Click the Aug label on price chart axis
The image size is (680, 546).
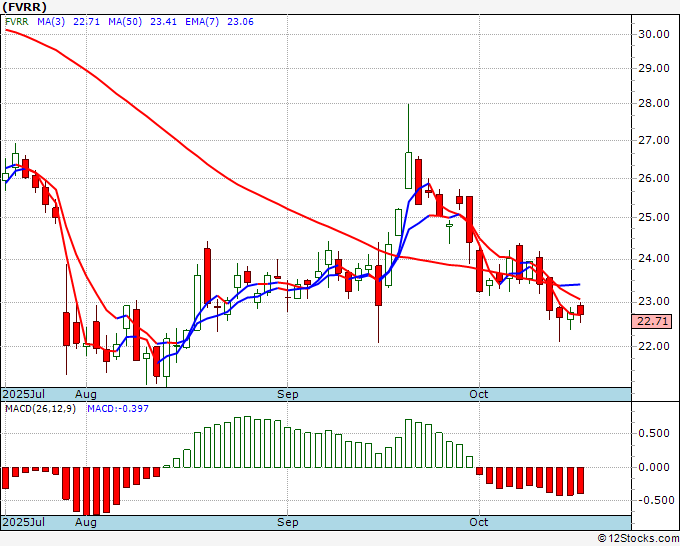coord(85,394)
